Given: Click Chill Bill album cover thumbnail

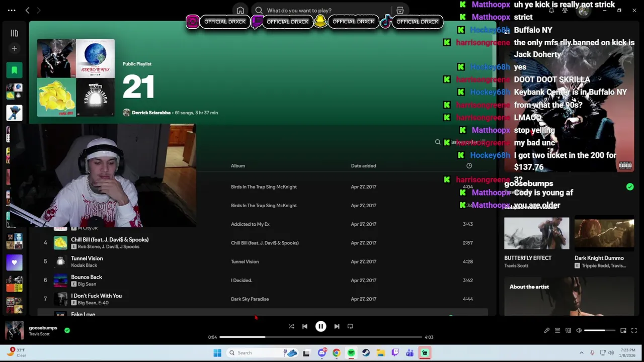Looking at the screenshot, I should point(60,243).
